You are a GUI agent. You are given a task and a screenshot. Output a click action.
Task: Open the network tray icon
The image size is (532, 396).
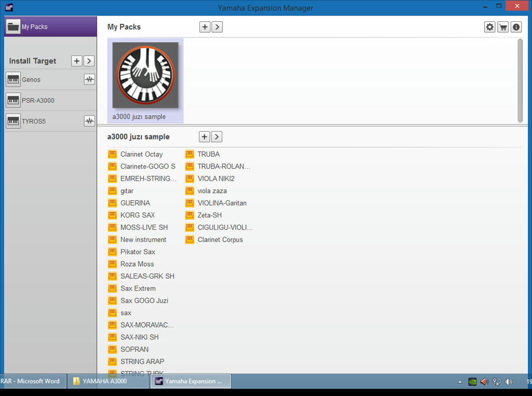click(497, 382)
